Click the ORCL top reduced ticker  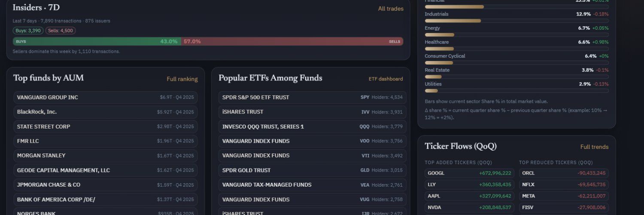pyautogui.click(x=564, y=173)
